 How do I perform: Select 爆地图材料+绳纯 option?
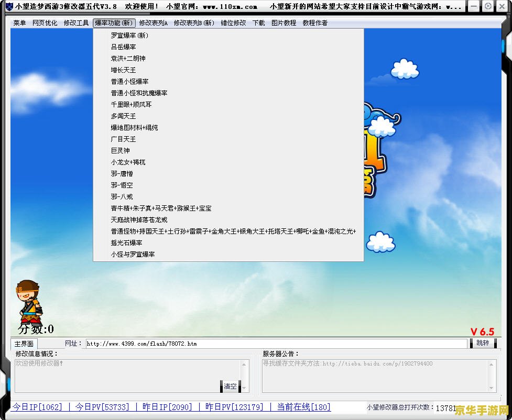coord(228,128)
